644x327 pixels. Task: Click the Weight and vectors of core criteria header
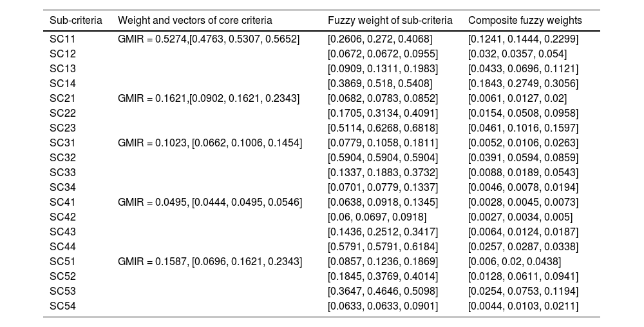point(195,21)
